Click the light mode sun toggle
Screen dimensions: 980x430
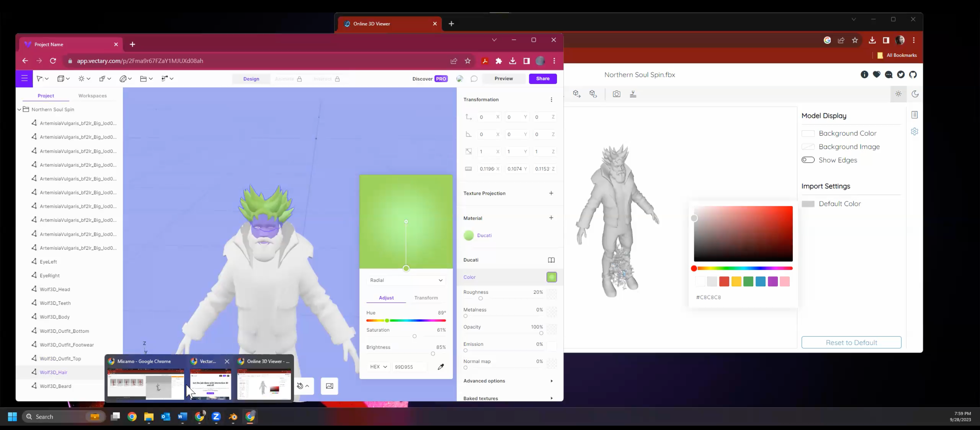(898, 94)
